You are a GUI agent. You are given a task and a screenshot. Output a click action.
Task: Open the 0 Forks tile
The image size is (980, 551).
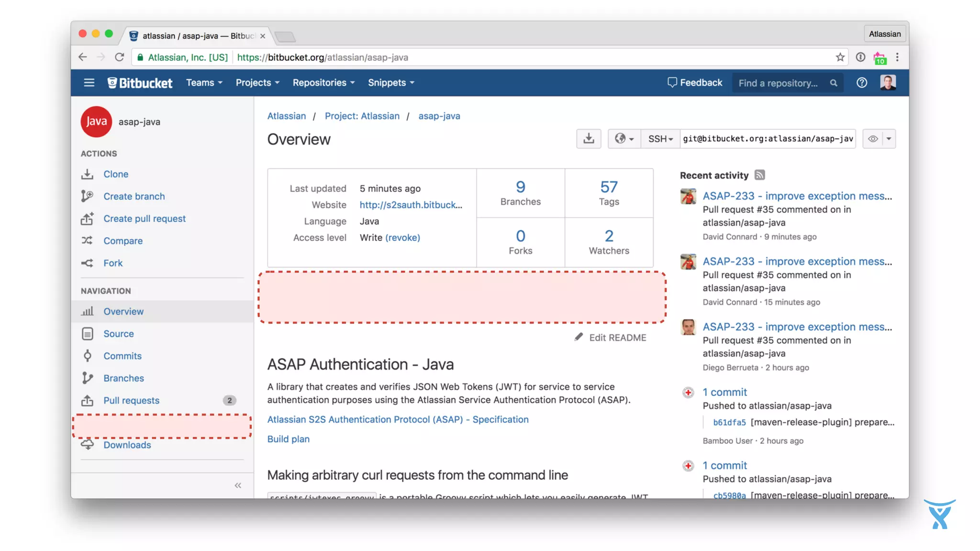[x=521, y=242]
